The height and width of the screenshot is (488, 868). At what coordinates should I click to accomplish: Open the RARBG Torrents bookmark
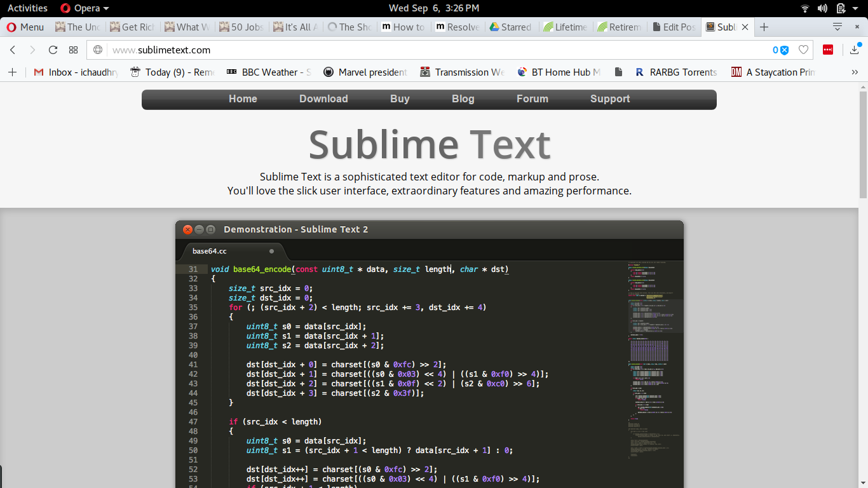(676, 72)
